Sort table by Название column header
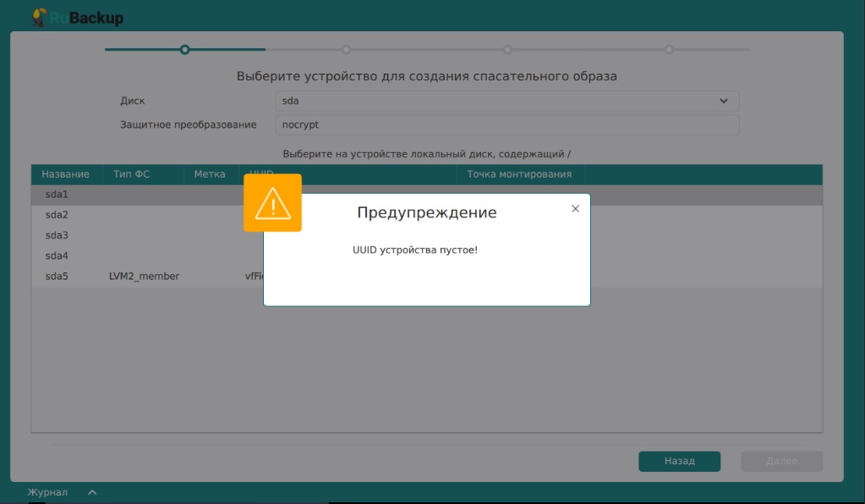This screenshot has height=504, width=865. point(65,174)
